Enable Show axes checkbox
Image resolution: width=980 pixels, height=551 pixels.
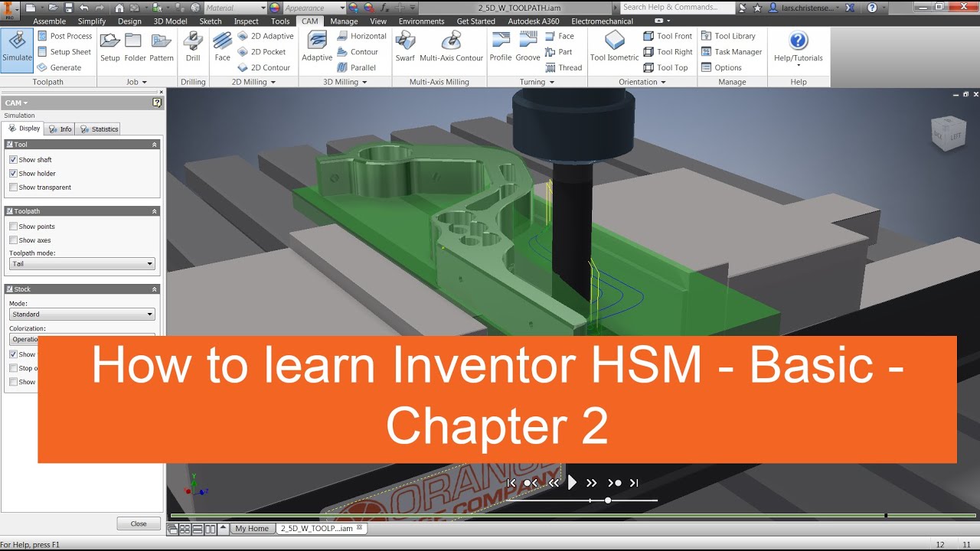[x=13, y=240]
